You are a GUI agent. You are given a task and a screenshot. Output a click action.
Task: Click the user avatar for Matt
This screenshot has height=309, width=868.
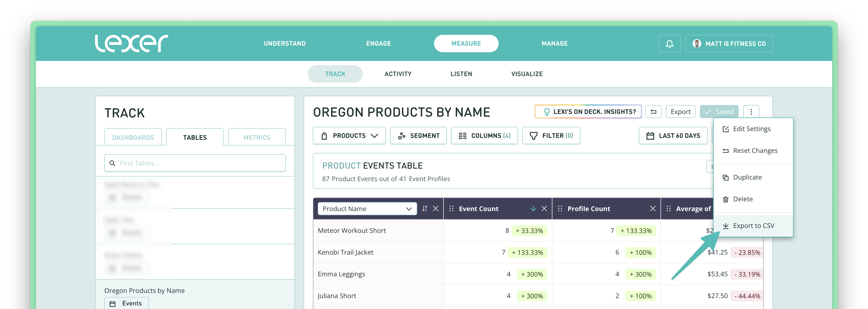(696, 44)
